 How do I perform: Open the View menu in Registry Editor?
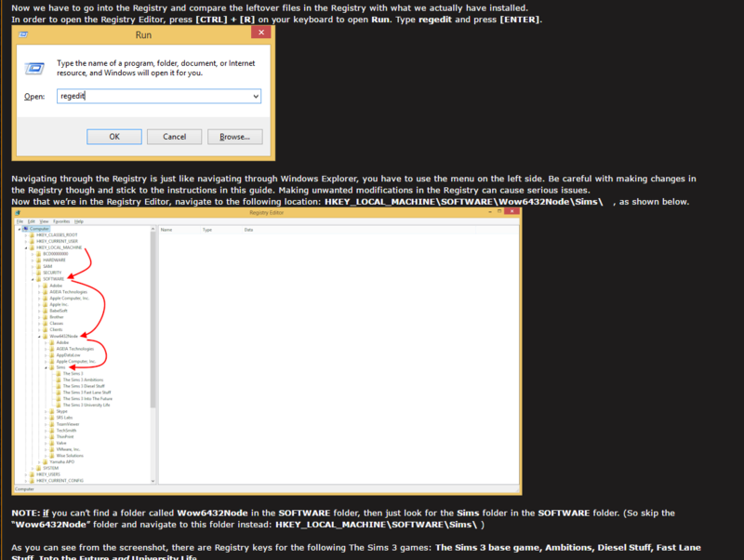pos(44,221)
